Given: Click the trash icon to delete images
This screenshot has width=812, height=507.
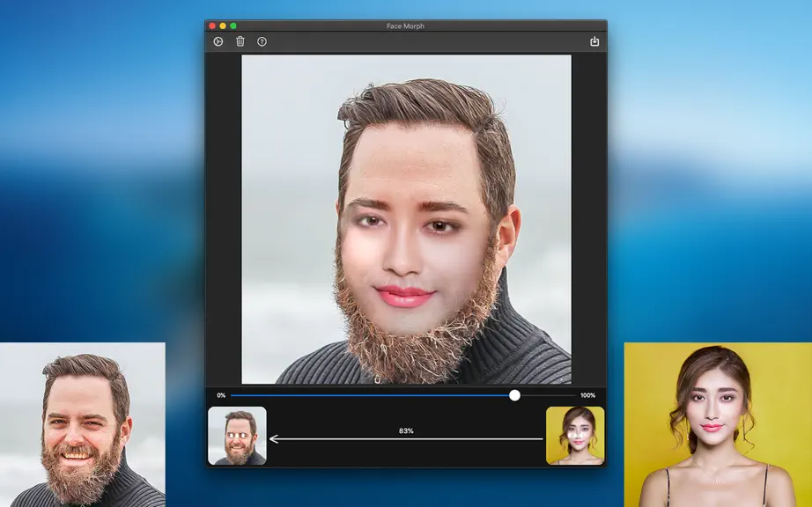Looking at the screenshot, I should [240, 41].
